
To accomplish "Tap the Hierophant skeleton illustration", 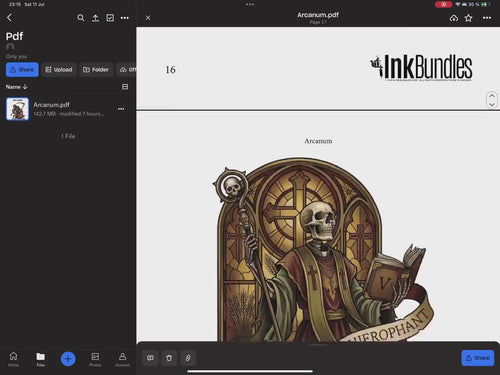I will (x=323, y=250).
